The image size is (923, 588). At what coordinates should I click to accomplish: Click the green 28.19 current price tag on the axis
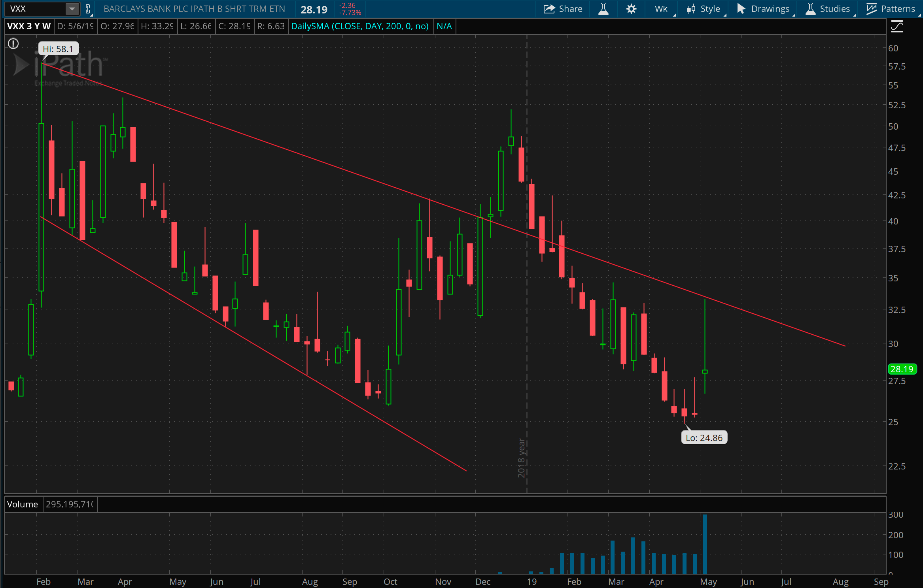click(x=902, y=369)
